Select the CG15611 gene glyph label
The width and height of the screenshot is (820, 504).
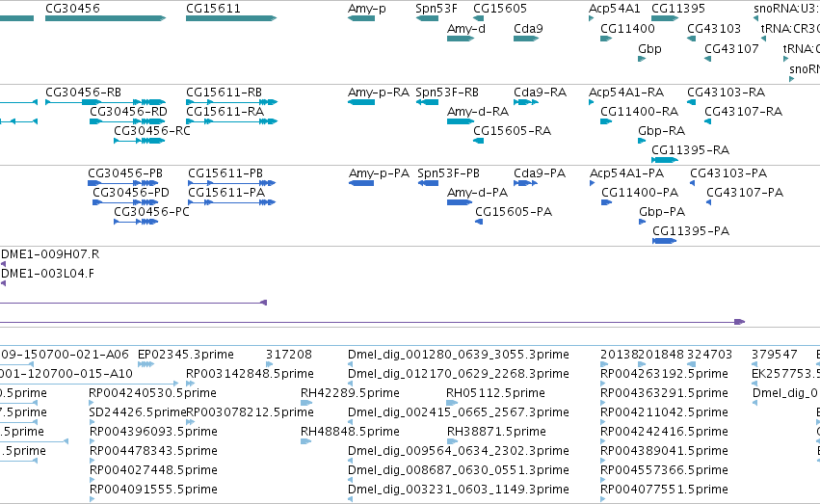pos(213,9)
